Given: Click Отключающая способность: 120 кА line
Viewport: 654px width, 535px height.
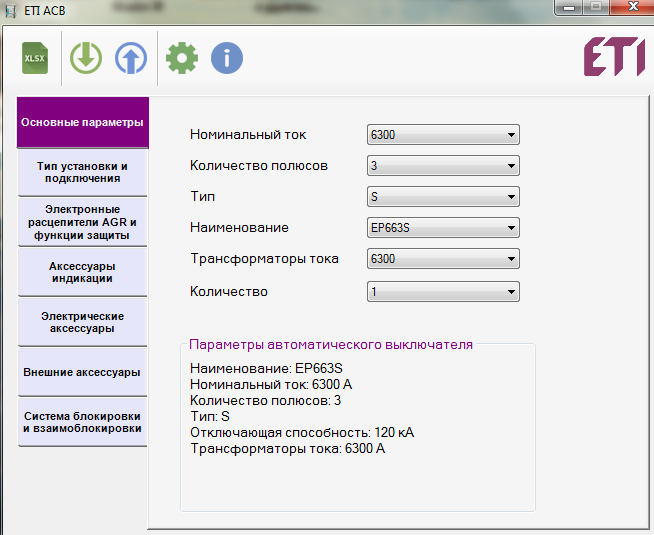Looking at the screenshot, I should [x=302, y=432].
